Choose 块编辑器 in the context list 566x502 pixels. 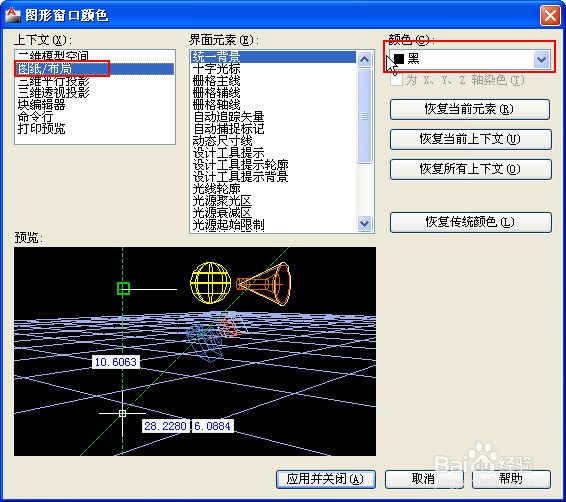pos(95,105)
